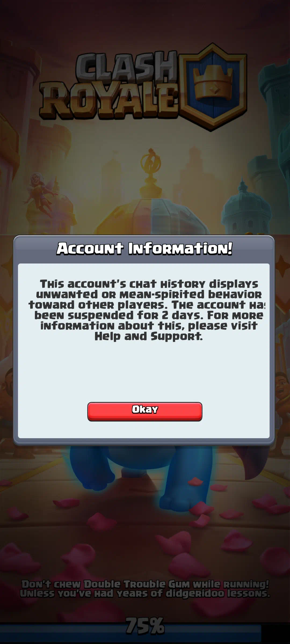This screenshot has width=290, height=644.
Task: Tap the 75% loading percentage text
Action: coord(145,626)
